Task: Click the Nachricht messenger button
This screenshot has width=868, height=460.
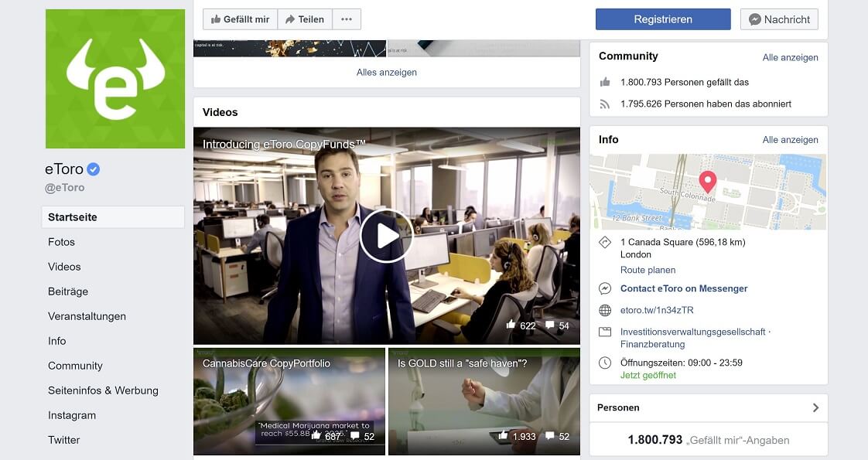Action: (x=779, y=19)
